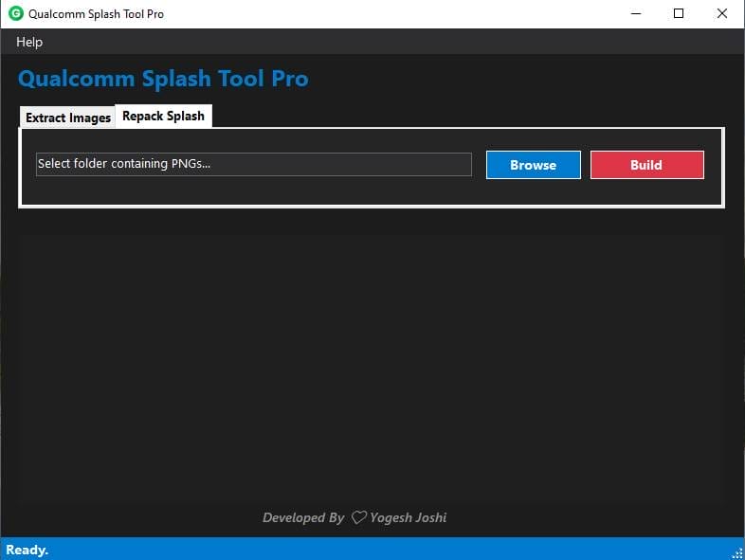
Task: Focus the PNG folder path field
Action: coord(254,164)
